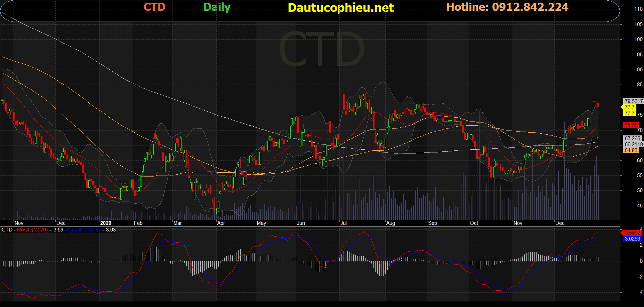Click the Sep marker on time axis
This screenshot has width=644, height=307.
(433, 223)
